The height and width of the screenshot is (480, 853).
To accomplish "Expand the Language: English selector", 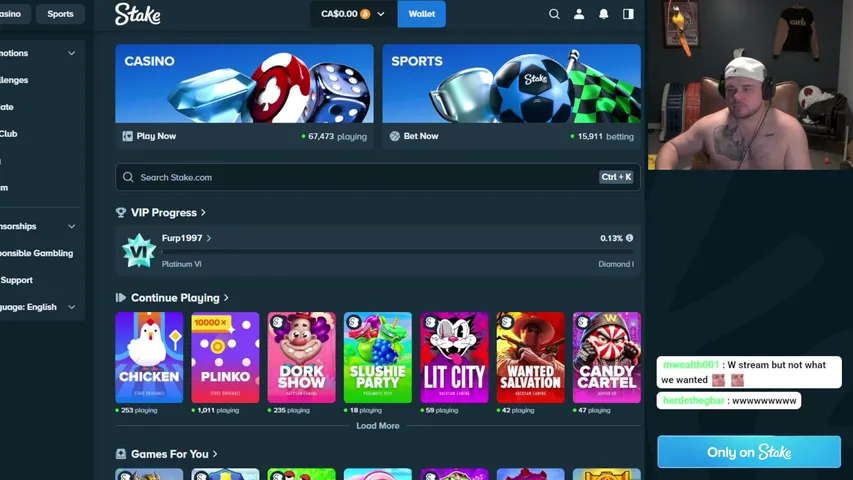I will 72,307.
